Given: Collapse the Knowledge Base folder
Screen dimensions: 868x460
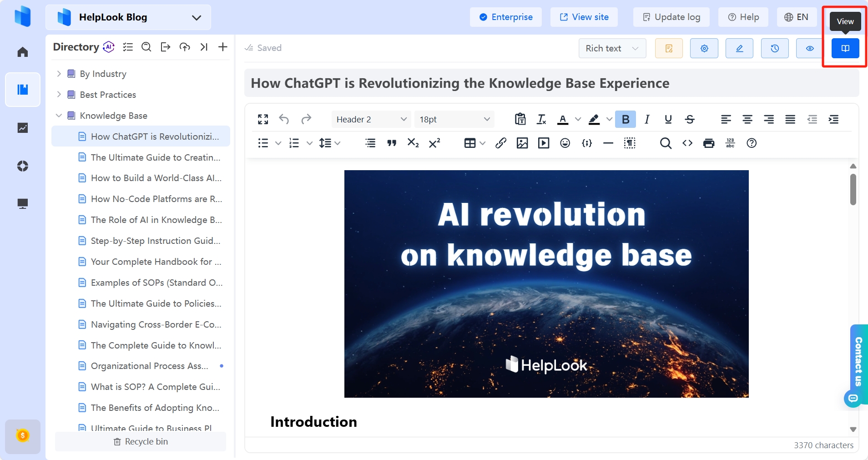Looking at the screenshot, I should tap(59, 116).
